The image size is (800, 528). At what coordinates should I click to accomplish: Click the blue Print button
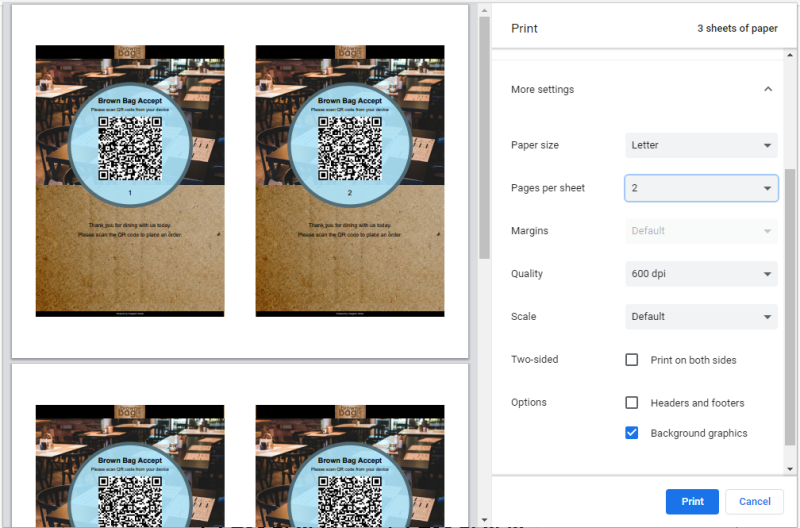(x=692, y=501)
